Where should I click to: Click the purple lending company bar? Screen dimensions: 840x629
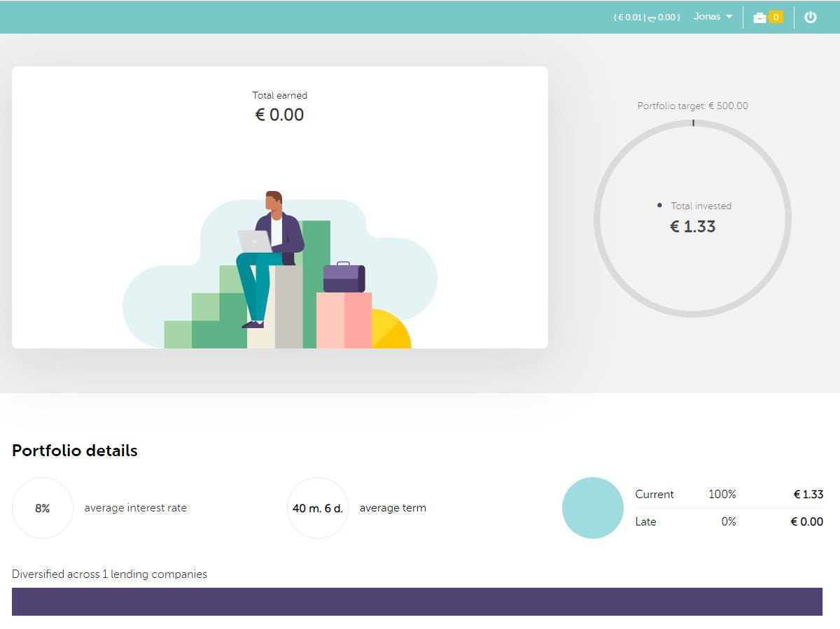coord(417,602)
